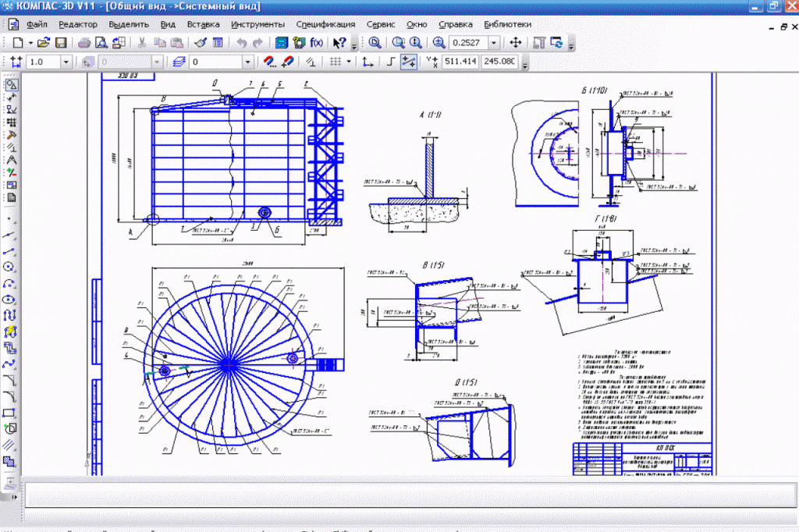Toggle the highlighted rounding mode icon
799x532 pixels.
tap(409, 62)
